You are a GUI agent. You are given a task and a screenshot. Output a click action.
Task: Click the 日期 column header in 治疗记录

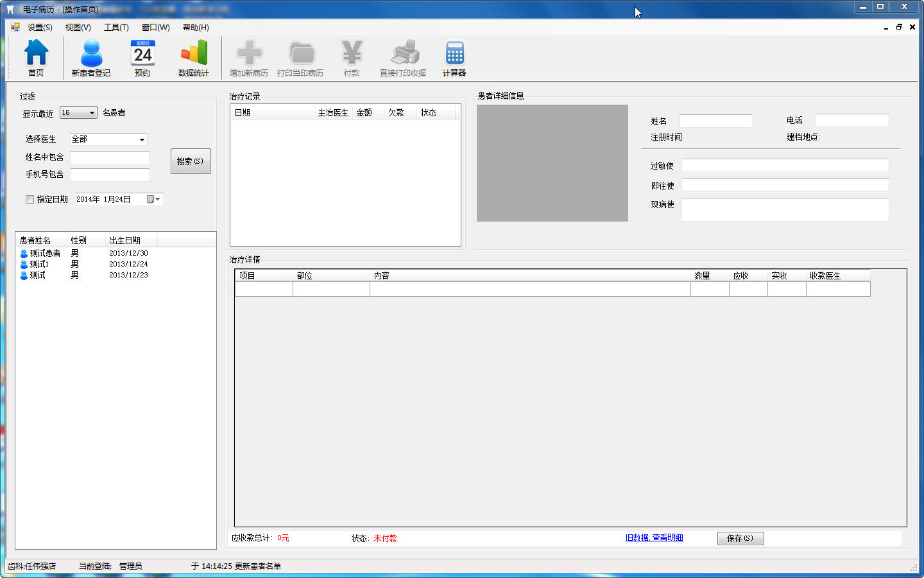point(272,112)
